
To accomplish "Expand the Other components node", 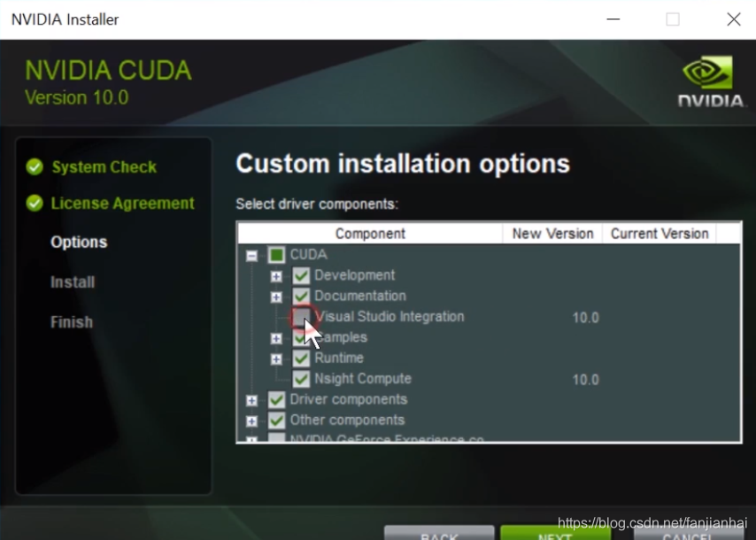I will click(x=251, y=420).
